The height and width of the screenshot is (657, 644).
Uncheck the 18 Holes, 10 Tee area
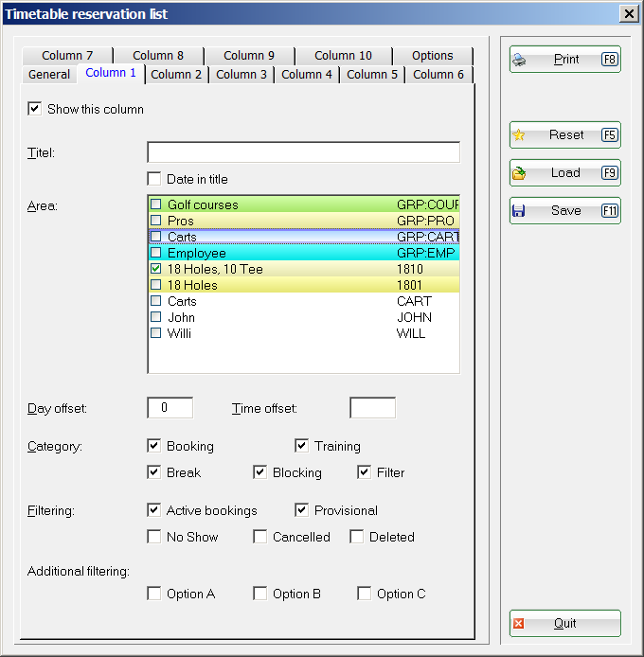point(156,269)
